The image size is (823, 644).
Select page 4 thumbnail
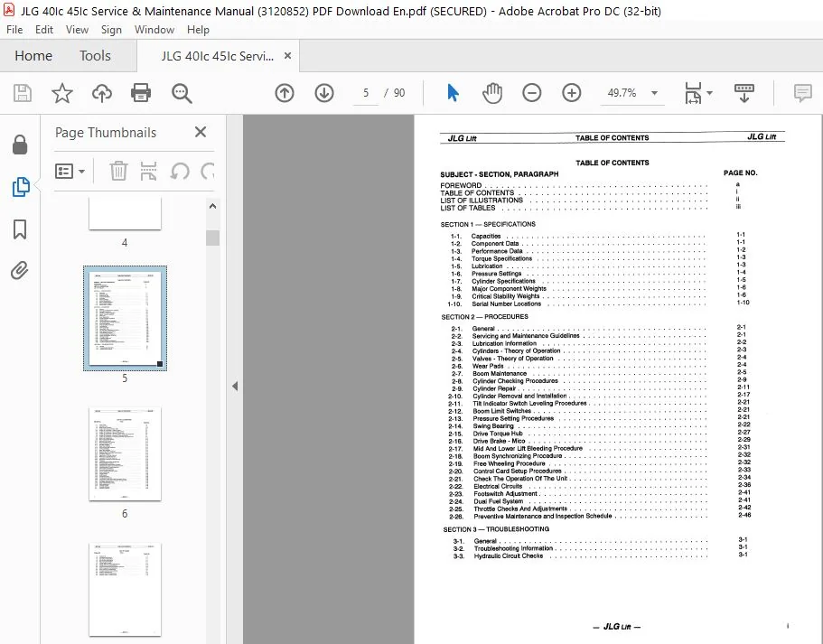pyautogui.click(x=125, y=214)
